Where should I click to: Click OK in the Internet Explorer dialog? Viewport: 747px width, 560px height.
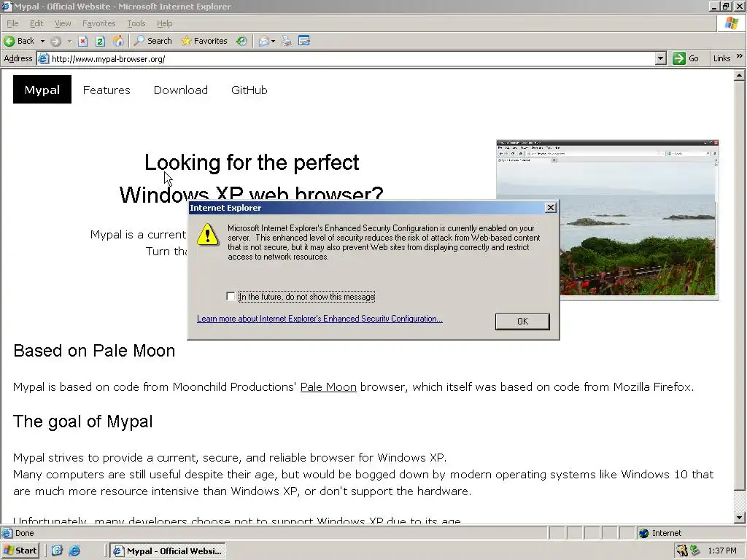(522, 322)
